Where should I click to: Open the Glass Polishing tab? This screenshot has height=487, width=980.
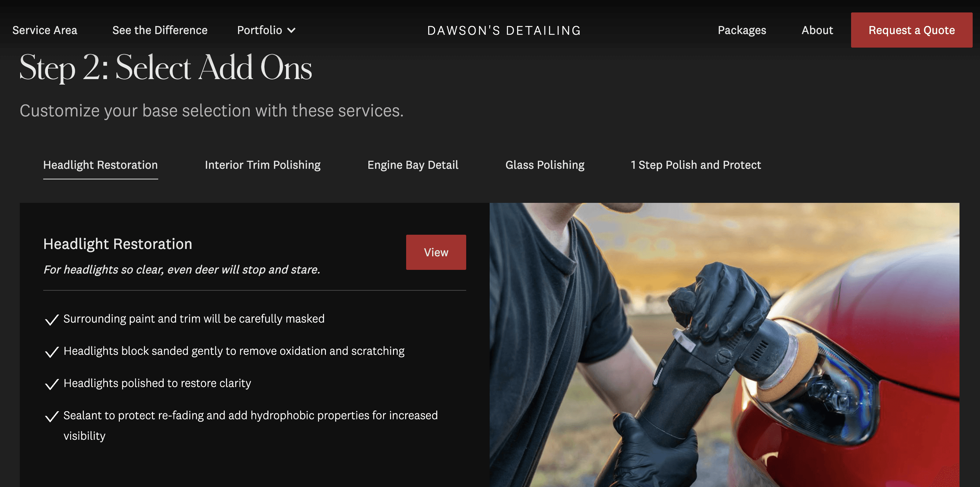point(545,165)
